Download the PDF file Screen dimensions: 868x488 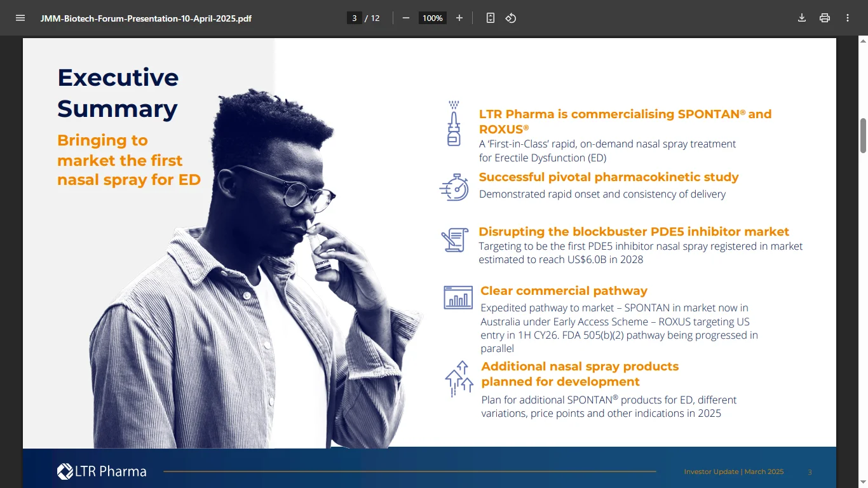click(802, 18)
